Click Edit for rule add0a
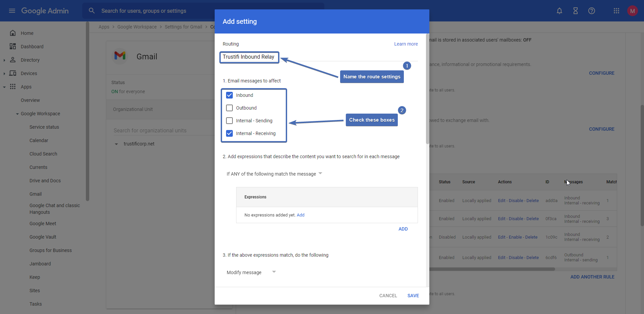Viewport: 644px width, 314px height. point(501,201)
